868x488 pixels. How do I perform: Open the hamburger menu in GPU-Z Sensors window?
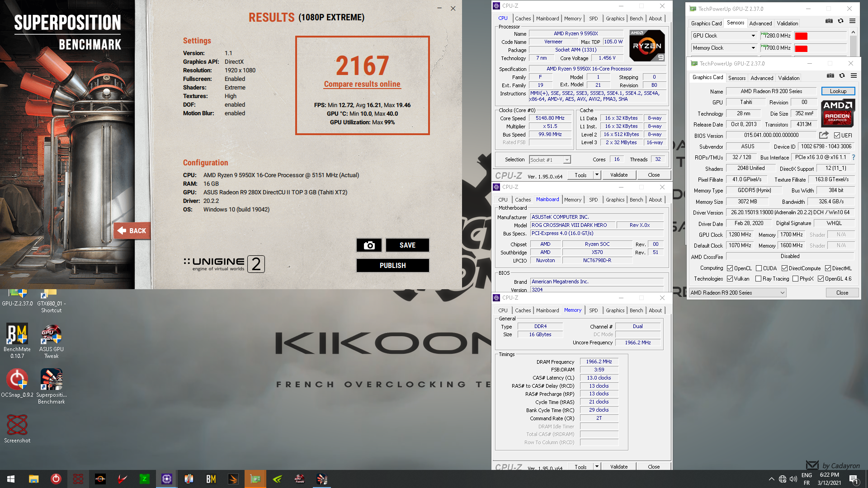852,21
